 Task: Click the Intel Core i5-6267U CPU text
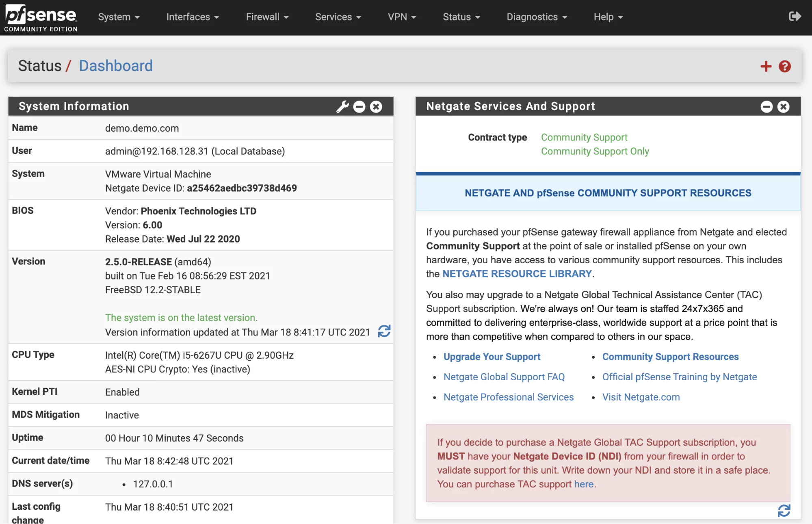click(199, 355)
